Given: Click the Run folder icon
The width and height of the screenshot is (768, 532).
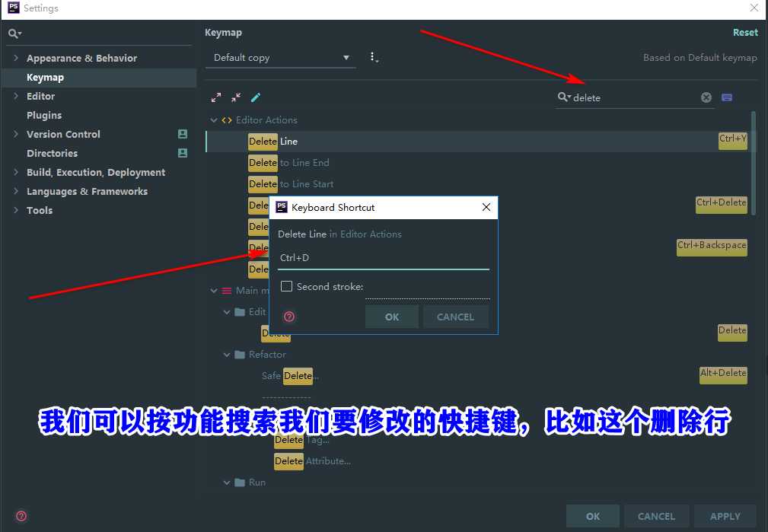Looking at the screenshot, I should click(240, 483).
